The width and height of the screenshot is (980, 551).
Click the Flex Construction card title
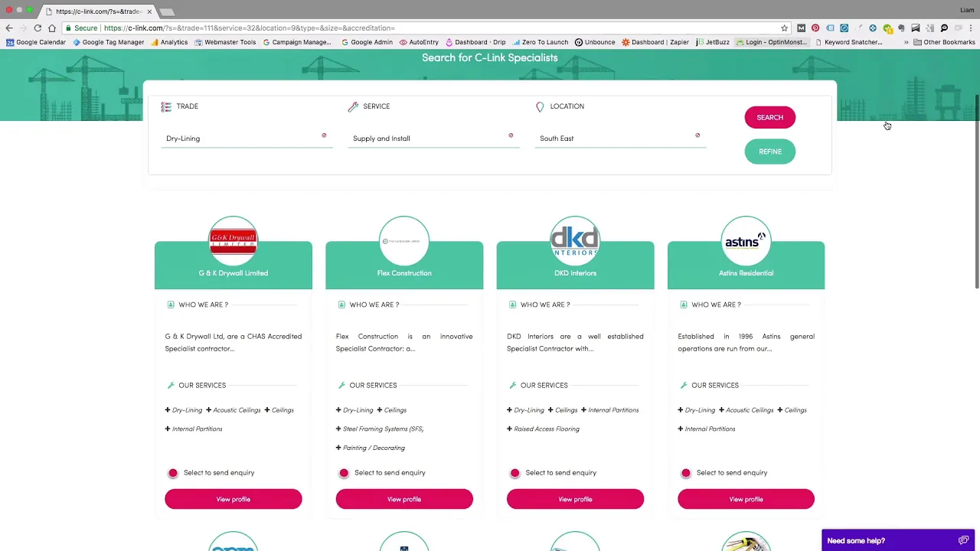404,273
